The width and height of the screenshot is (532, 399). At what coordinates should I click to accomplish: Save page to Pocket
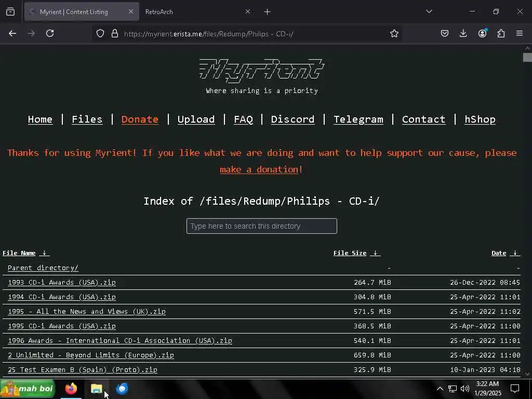[x=445, y=33]
